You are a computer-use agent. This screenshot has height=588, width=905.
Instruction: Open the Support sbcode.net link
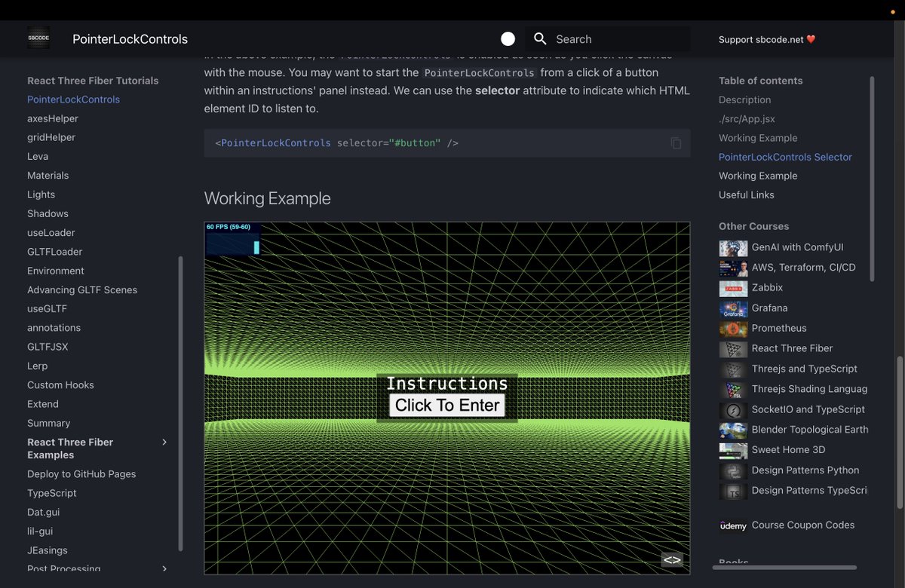767,39
